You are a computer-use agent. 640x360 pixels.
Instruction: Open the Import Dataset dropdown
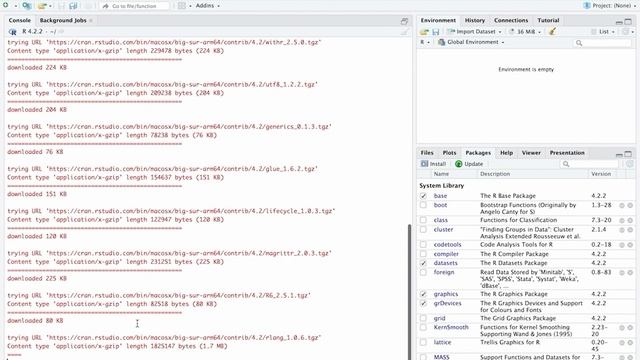click(x=474, y=31)
